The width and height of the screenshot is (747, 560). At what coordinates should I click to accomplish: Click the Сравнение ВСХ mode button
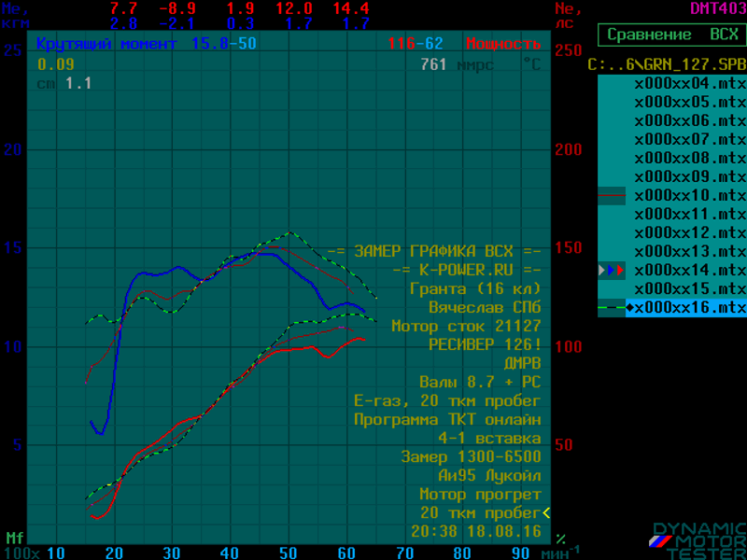click(x=672, y=35)
